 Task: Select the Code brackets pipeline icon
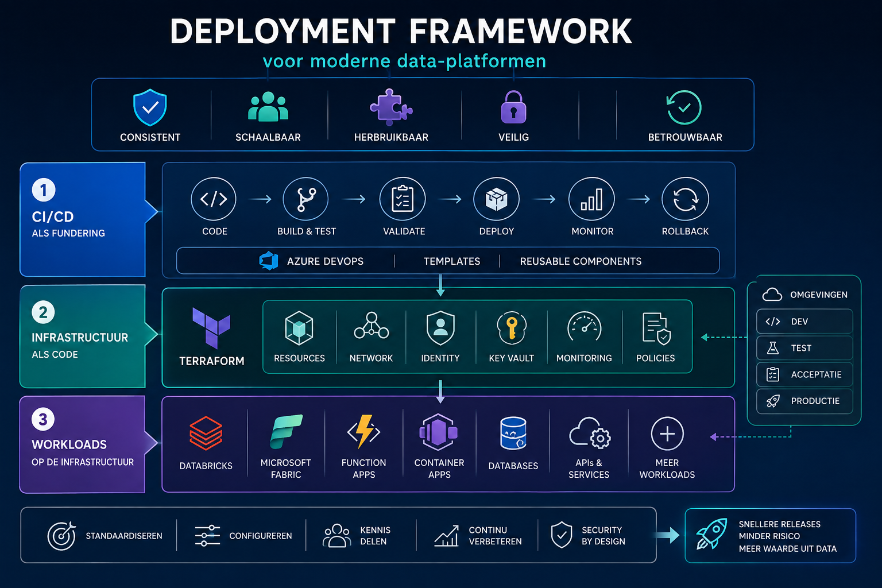pos(214,199)
